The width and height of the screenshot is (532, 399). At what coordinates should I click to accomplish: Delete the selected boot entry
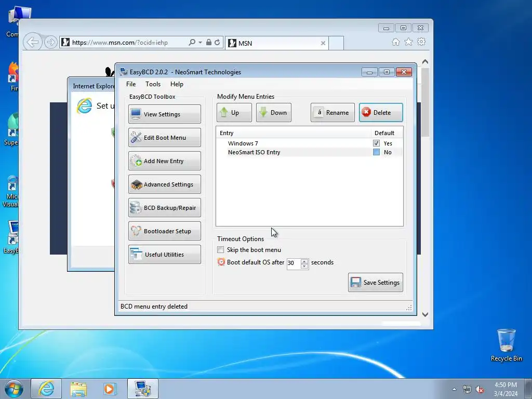pyautogui.click(x=381, y=112)
